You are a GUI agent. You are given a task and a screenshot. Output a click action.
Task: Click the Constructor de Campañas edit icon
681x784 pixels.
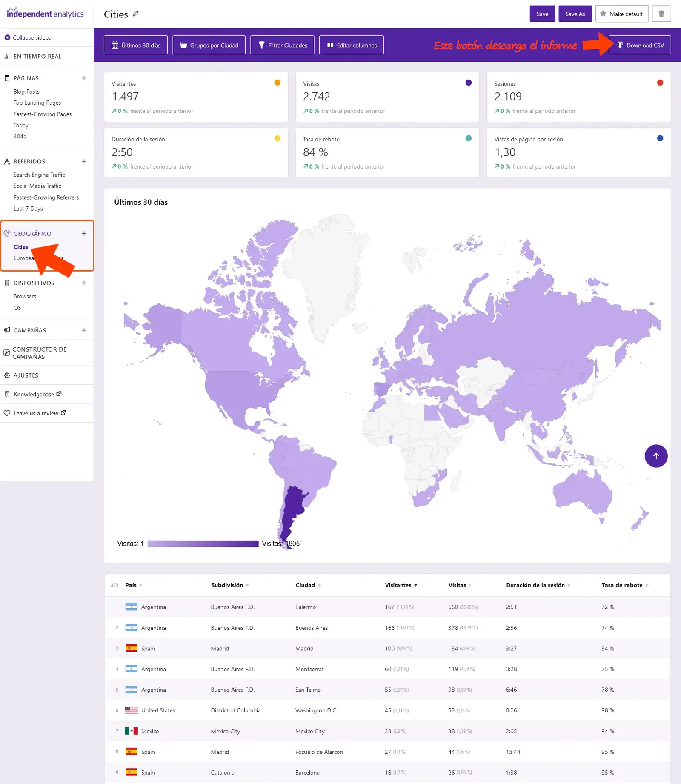[x=7, y=353]
